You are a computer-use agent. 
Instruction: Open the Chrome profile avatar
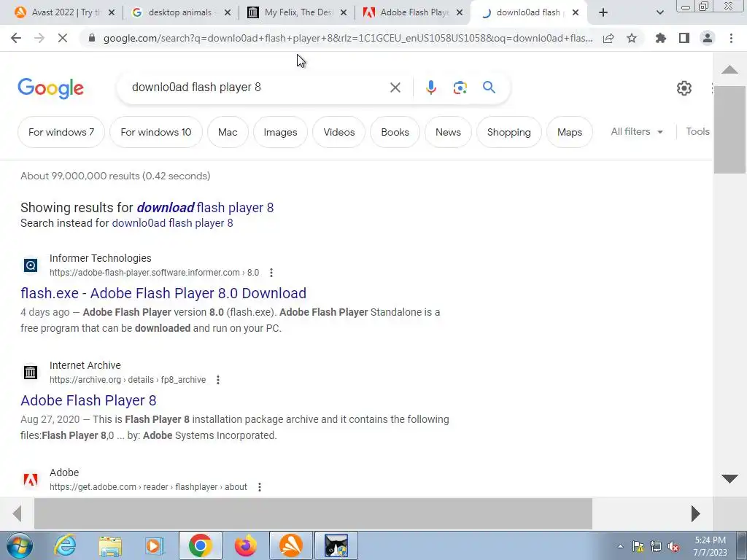pos(708,38)
